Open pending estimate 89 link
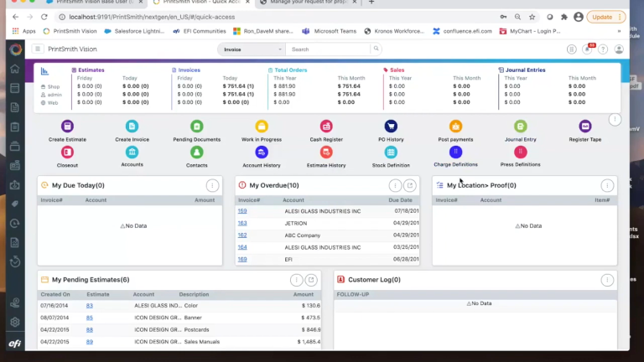This screenshot has width=644, height=362. (x=90, y=342)
